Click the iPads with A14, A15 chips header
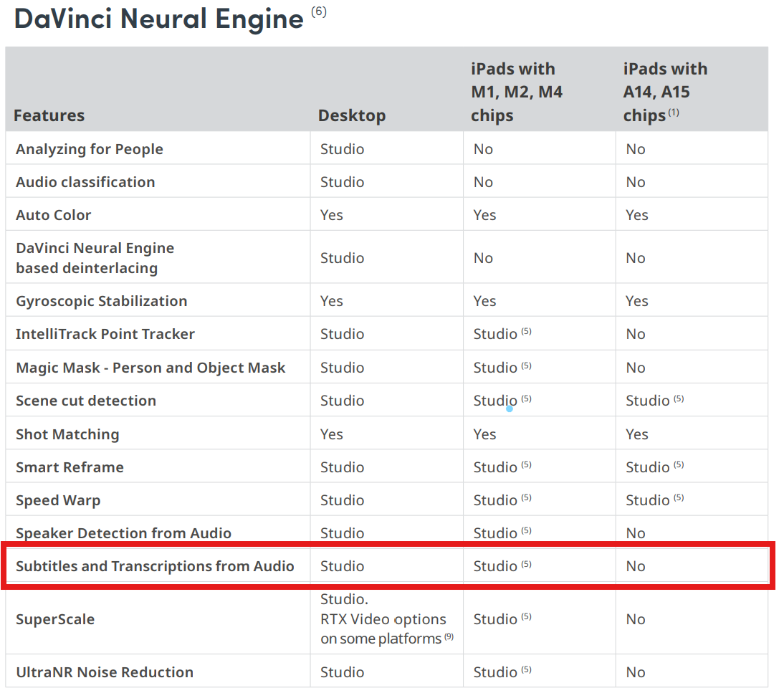784x688 pixels. tap(666, 92)
